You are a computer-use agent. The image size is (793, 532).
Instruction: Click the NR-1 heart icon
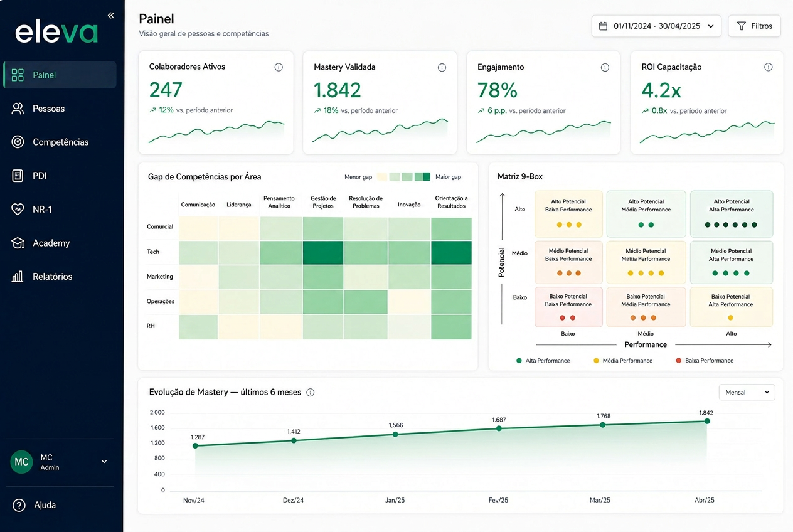pyautogui.click(x=18, y=210)
